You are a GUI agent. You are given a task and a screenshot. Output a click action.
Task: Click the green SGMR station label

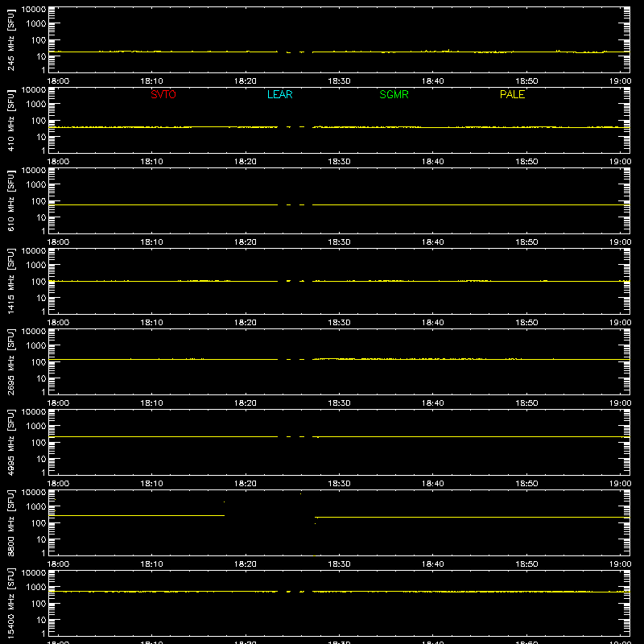394,94
